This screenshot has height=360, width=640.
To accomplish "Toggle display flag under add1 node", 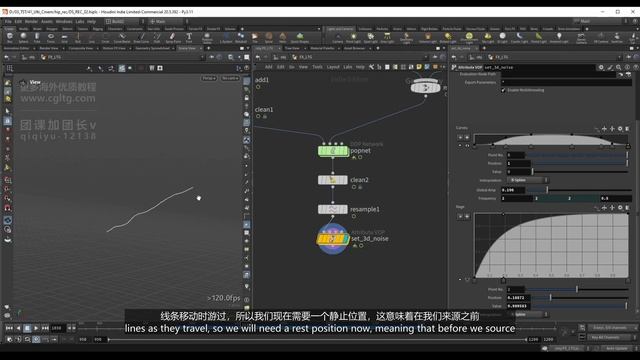I will click(x=258, y=87).
